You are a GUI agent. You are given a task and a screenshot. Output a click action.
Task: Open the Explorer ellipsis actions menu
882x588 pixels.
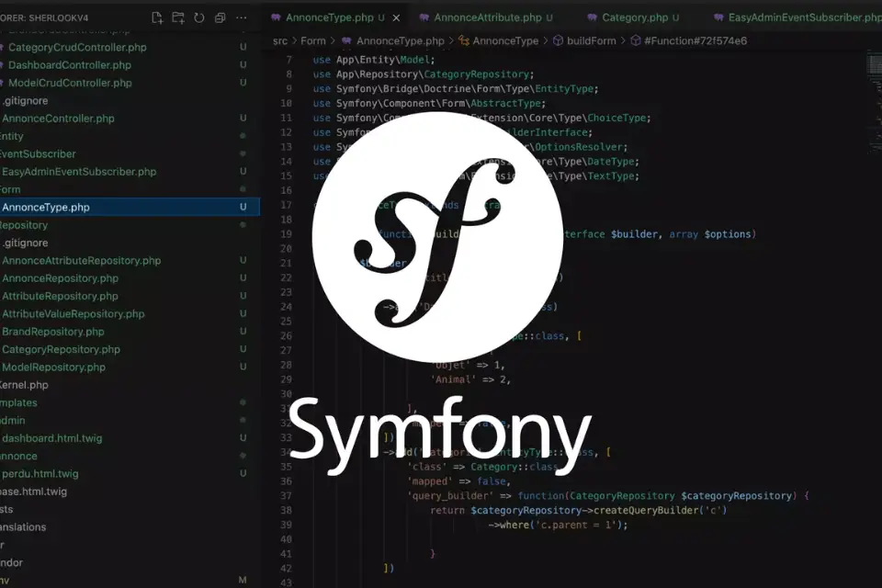(241, 17)
